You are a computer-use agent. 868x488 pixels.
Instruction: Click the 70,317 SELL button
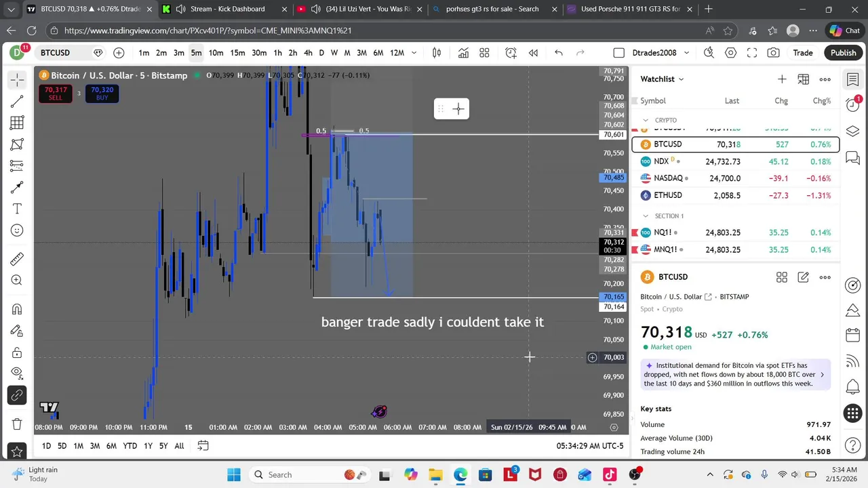pos(56,94)
